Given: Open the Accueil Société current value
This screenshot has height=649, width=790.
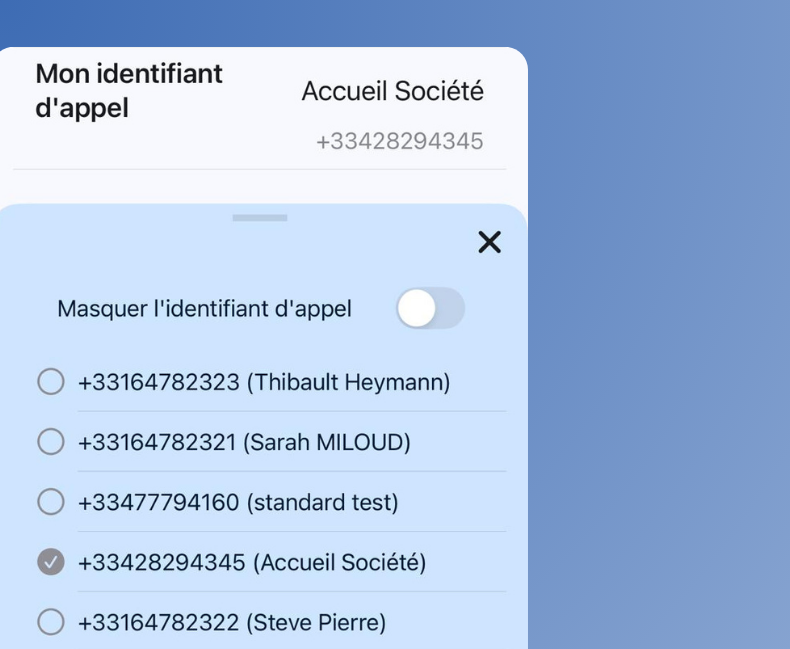Looking at the screenshot, I should pyautogui.click(x=392, y=91).
